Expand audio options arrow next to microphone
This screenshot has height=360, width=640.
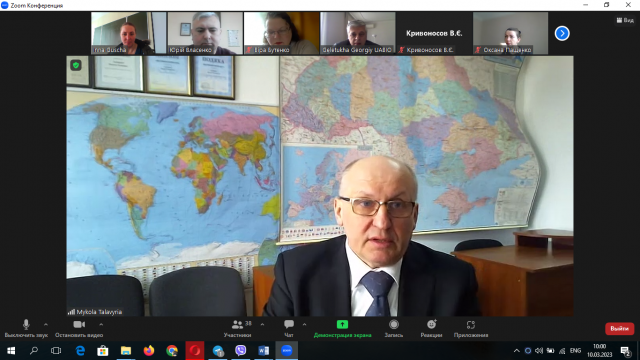(x=46, y=324)
